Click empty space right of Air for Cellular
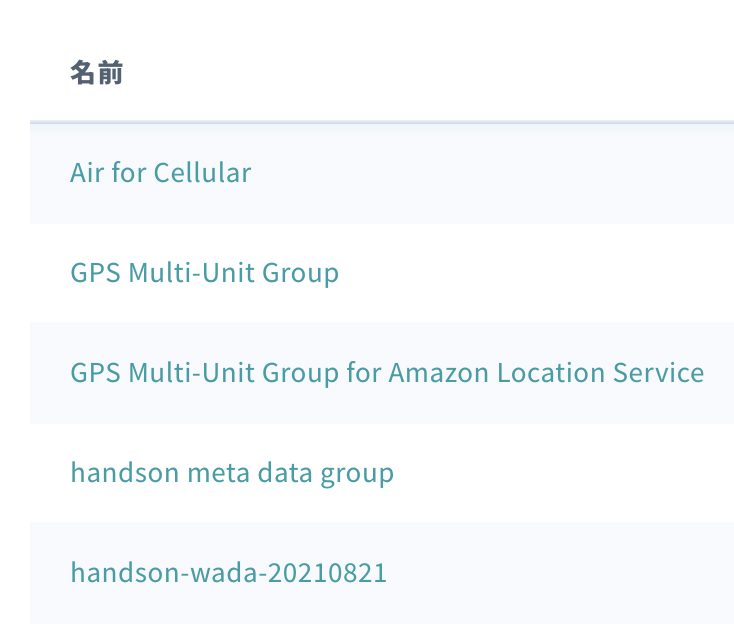Viewport: 734px width, 642px height. pyautogui.click(x=492, y=172)
